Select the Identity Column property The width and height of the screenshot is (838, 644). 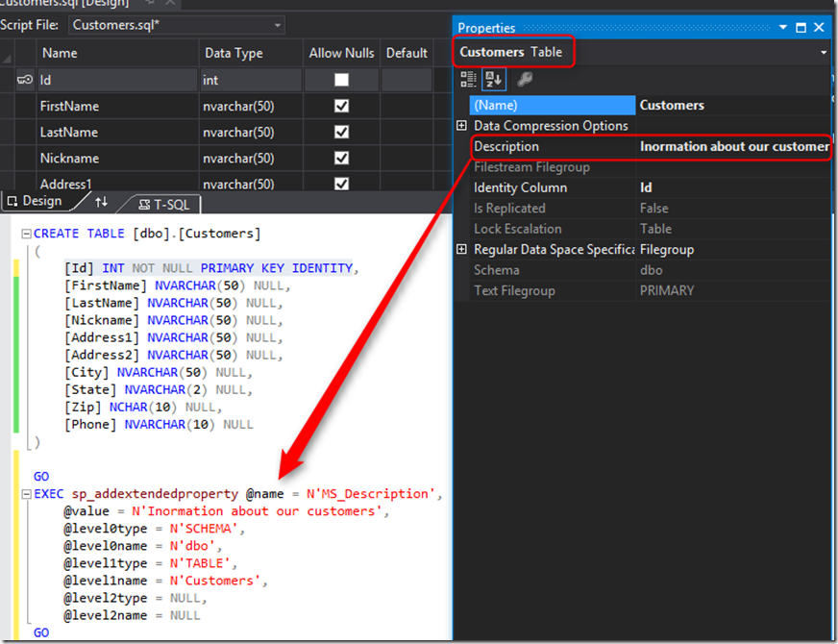[x=552, y=187]
